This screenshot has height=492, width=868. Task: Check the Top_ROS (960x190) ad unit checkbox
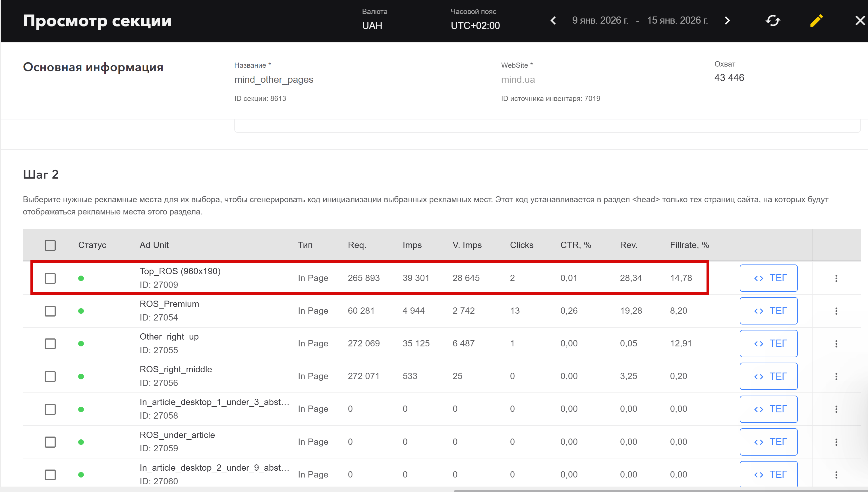click(50, 278)
